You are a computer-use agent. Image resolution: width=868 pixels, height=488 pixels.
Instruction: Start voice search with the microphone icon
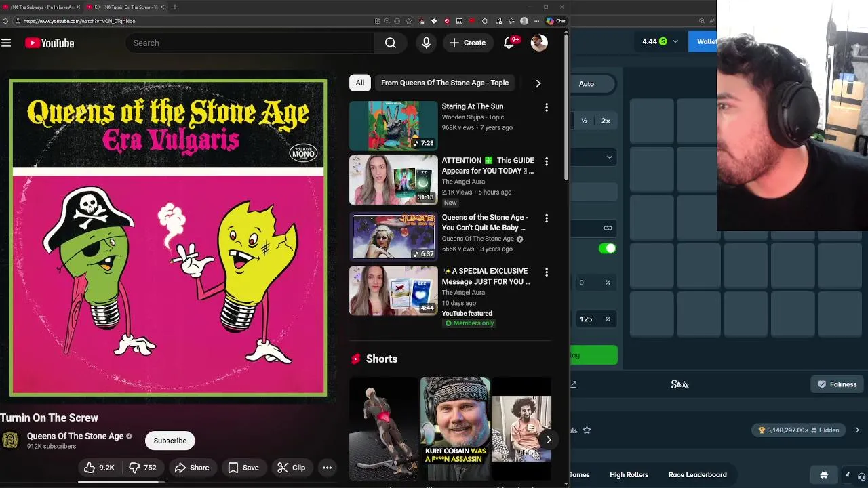pyautogui.click(x=426, y=43)
